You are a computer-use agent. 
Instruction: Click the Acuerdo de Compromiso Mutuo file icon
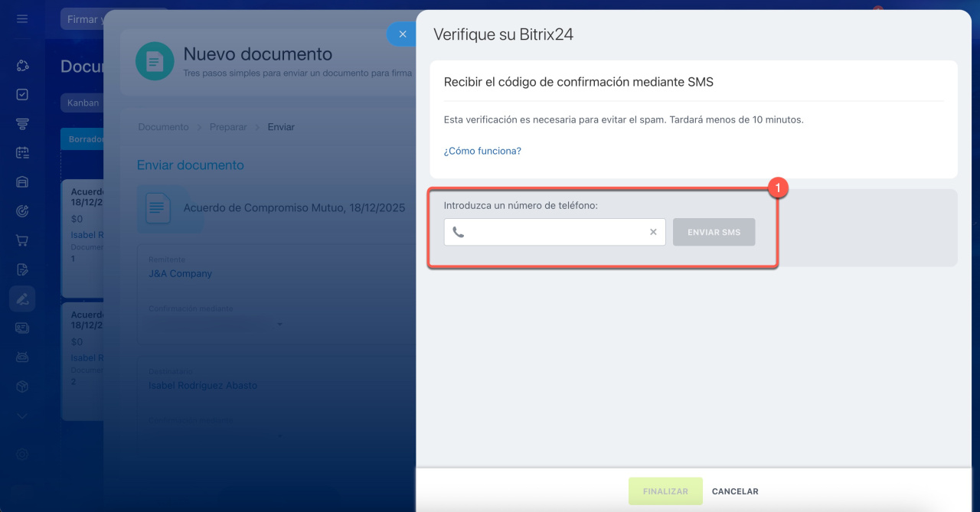(158, 208)
